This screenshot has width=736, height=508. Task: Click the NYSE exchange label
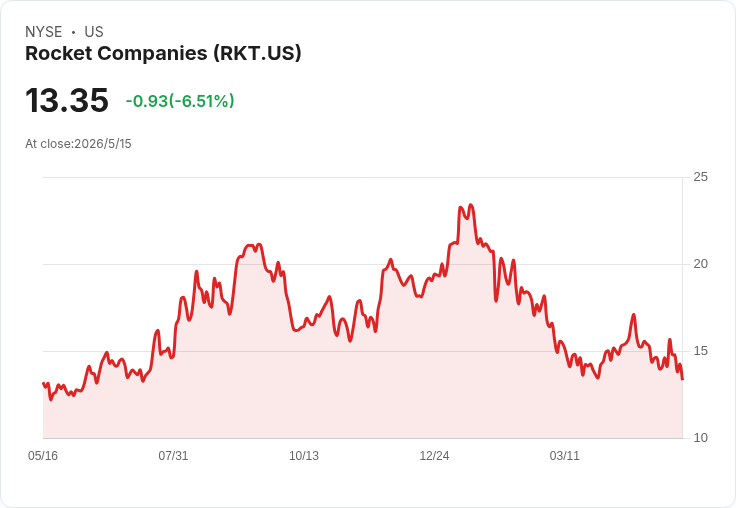44,32
